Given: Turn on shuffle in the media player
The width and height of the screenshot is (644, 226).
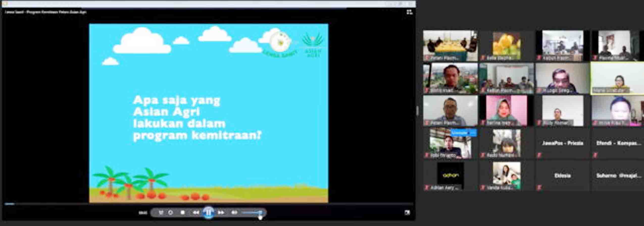Looking at the screenshot, I should tap(161, 213).
